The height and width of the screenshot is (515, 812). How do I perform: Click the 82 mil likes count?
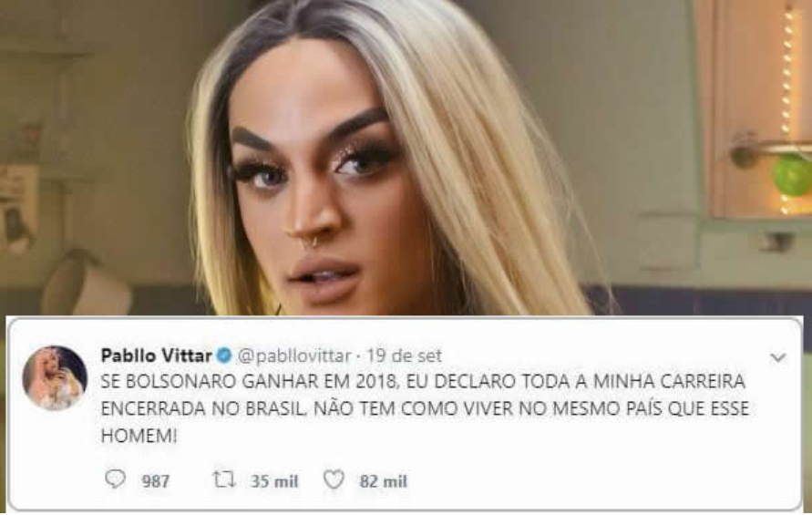[x=383, y=481]
